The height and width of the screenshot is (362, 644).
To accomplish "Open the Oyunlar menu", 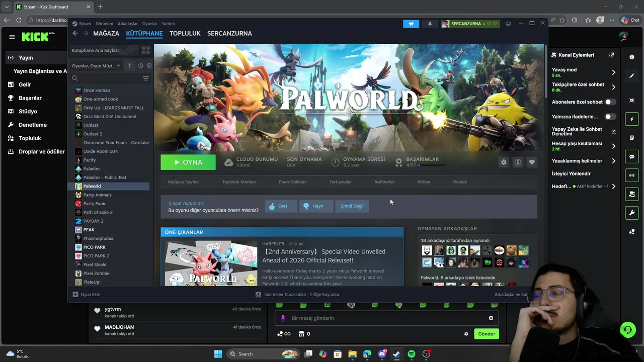I will pyautogui.click(x=150, y=24).
